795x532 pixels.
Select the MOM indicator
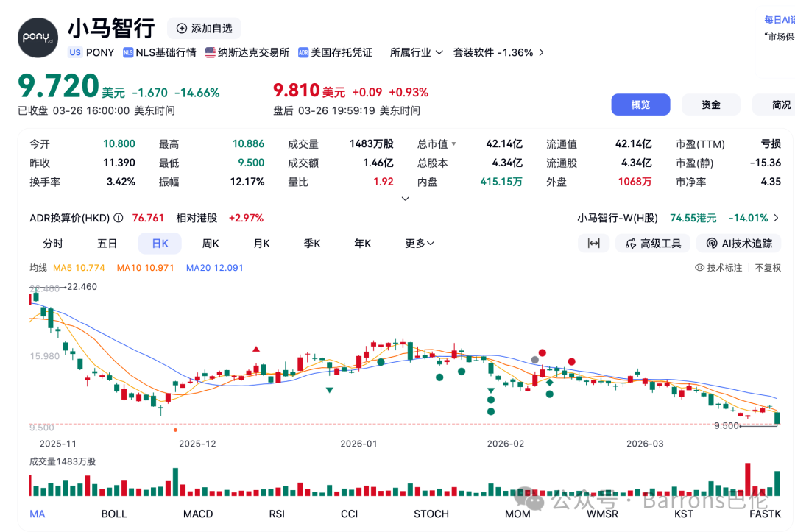click(x=517, y=514)
